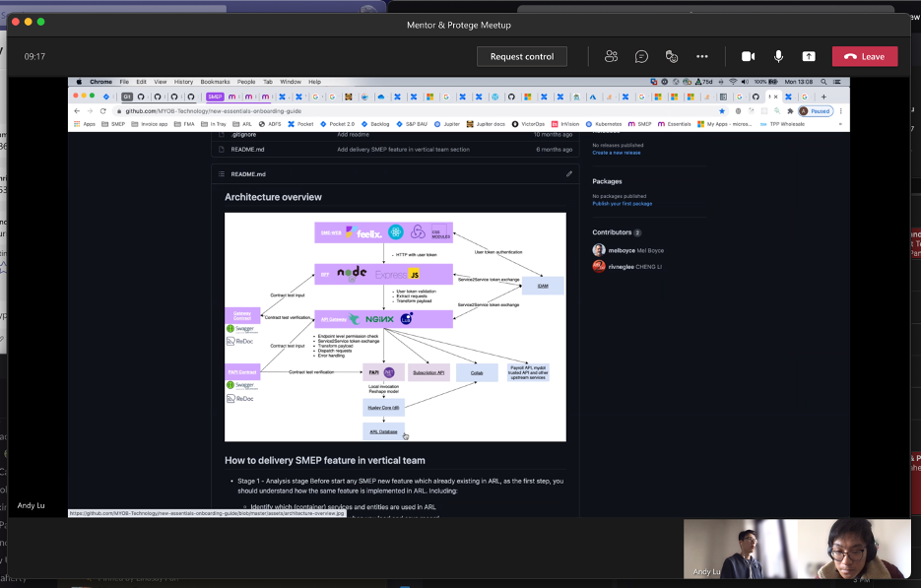Click the pencil icon to edit README.md
Image resolution: width=921 pixels, height=588 pixels.
pyautogui.click(x=568, y=174)
